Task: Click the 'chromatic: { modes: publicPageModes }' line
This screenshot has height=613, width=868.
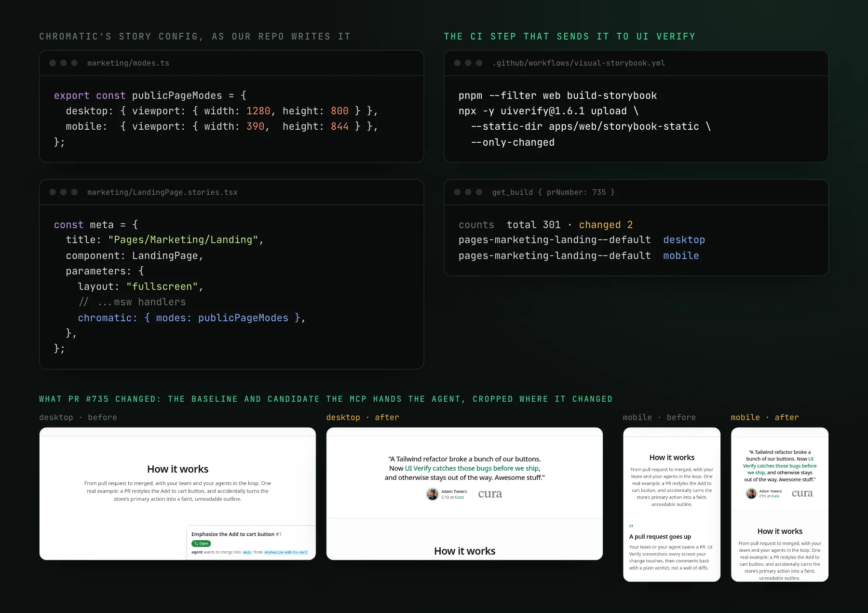Action: [x=191, y=318]
